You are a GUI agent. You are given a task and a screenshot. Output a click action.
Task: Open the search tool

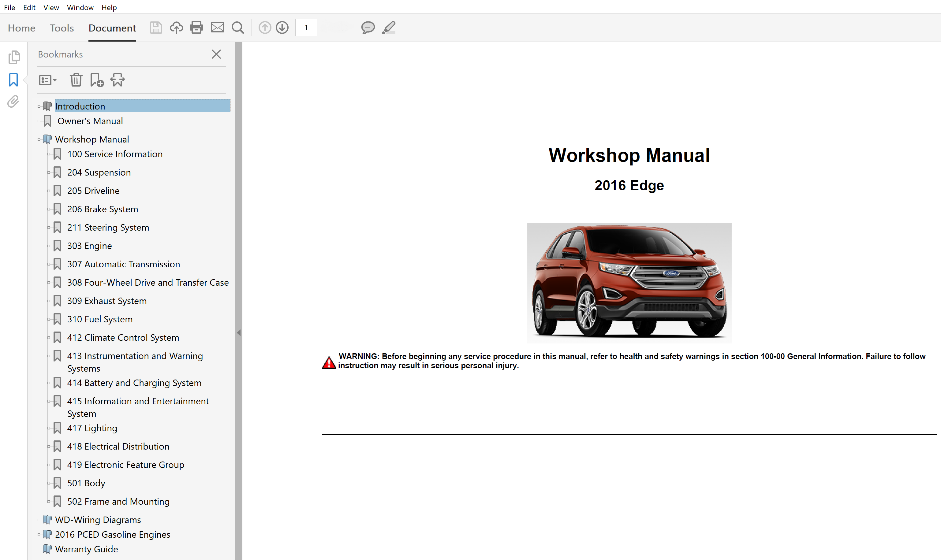[238, 28]
